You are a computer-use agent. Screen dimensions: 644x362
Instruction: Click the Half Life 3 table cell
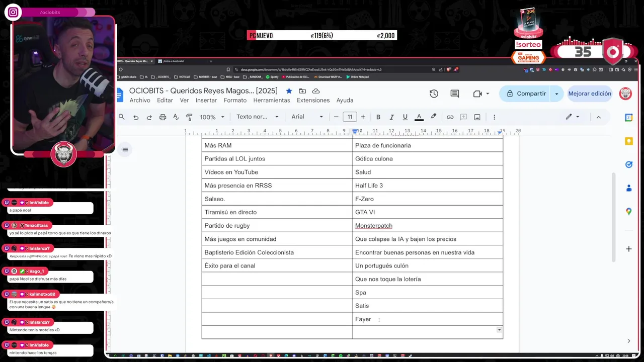[428, 186]
